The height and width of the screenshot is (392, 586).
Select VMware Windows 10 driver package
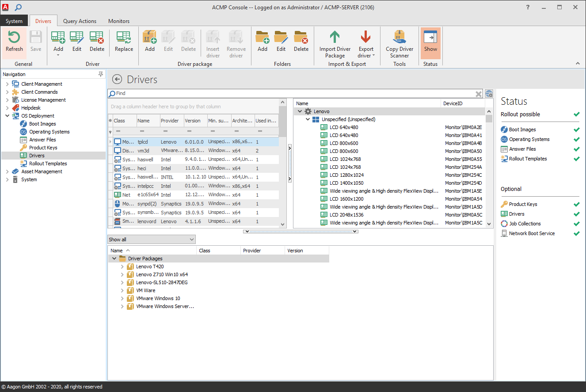click(158, 298)
